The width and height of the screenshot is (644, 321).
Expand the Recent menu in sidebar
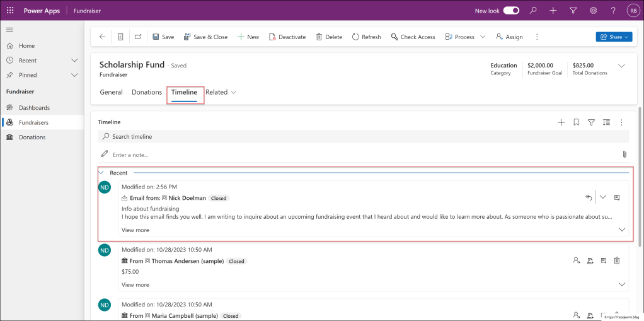(x=74, y=61)
